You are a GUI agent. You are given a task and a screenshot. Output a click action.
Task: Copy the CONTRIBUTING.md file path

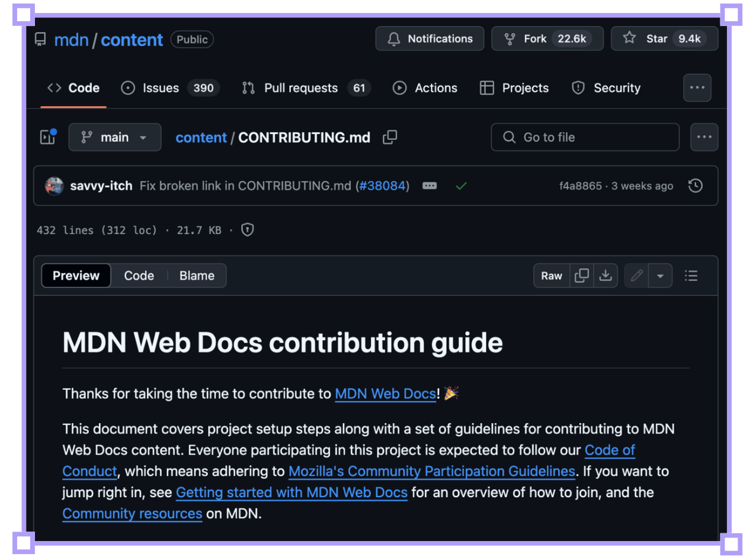click(390, 137)
